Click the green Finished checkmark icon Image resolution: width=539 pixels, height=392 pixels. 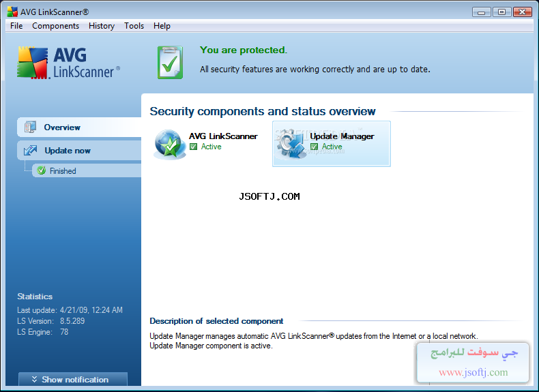point(41,170)
